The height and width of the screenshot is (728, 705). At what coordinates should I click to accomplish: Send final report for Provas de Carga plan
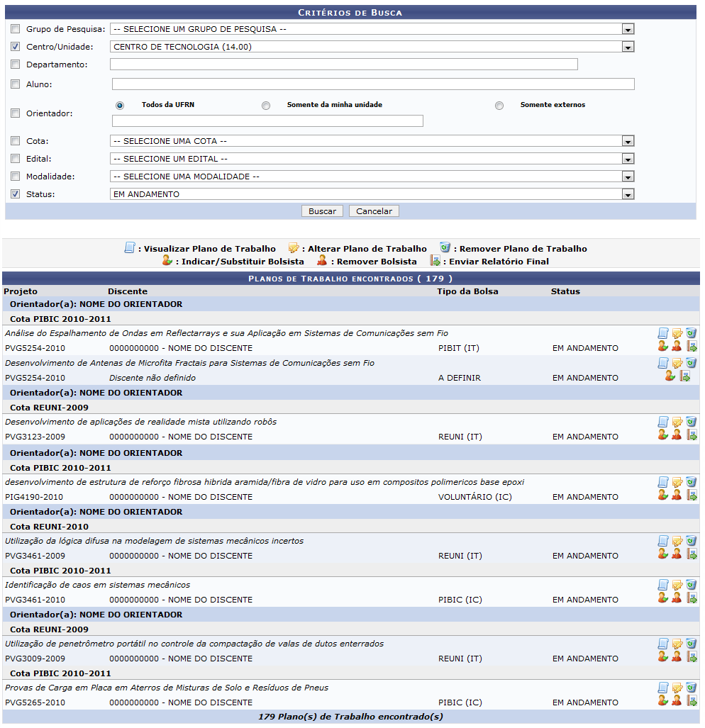692,700
